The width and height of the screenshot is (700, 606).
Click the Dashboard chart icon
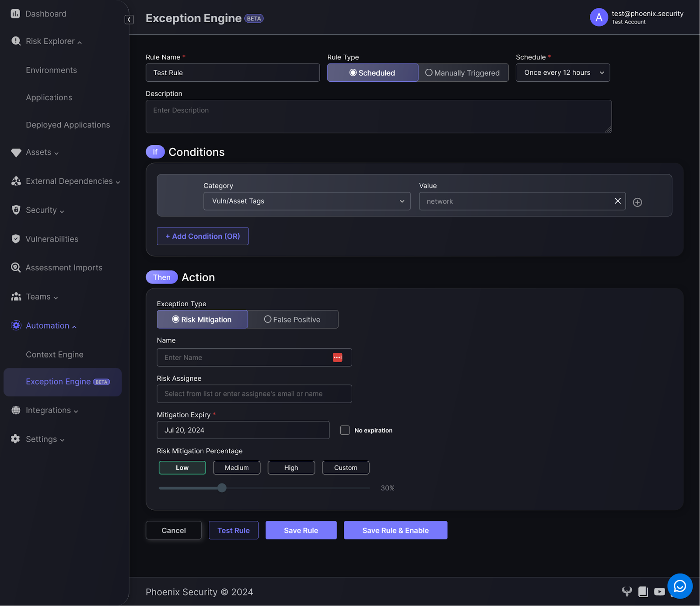[15, 14]
